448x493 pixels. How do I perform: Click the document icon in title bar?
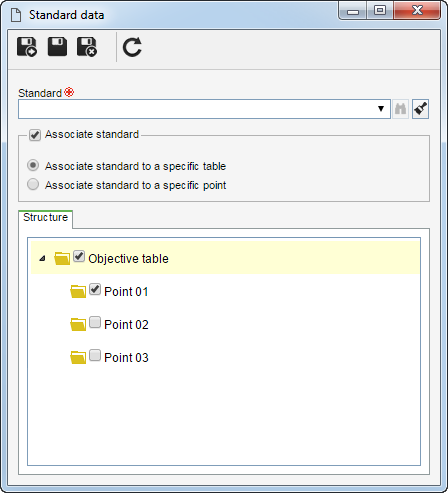[16, 15]
